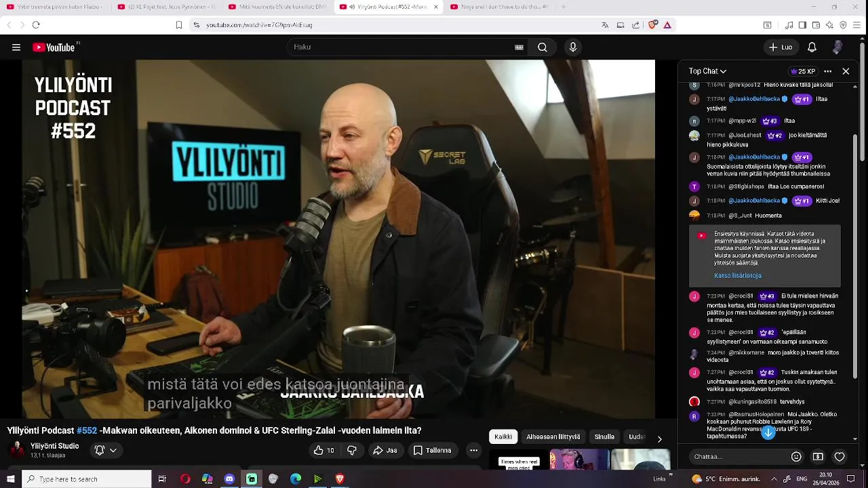Click chat username @kuningas11o8513
The height and width of the screenshot is (488, 868).
point(753,402)
